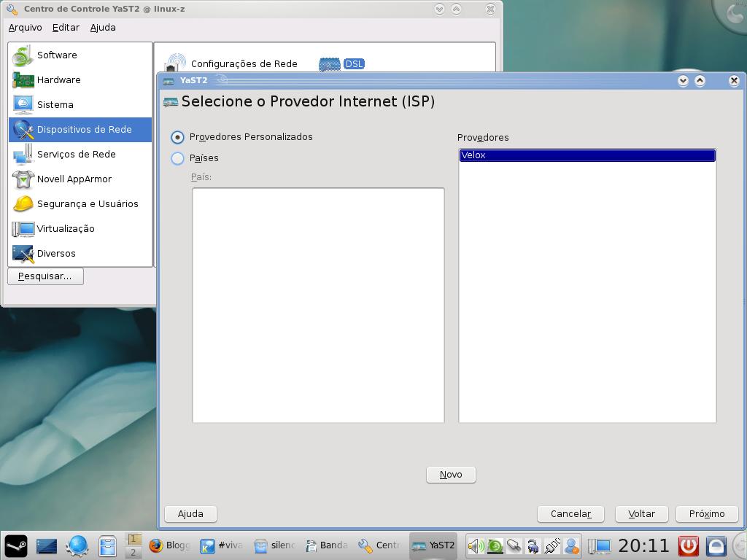Image resolution: width=747 pixels, height=560 pixels.
Task: Select the Países radio button
Action: [177, 158]
